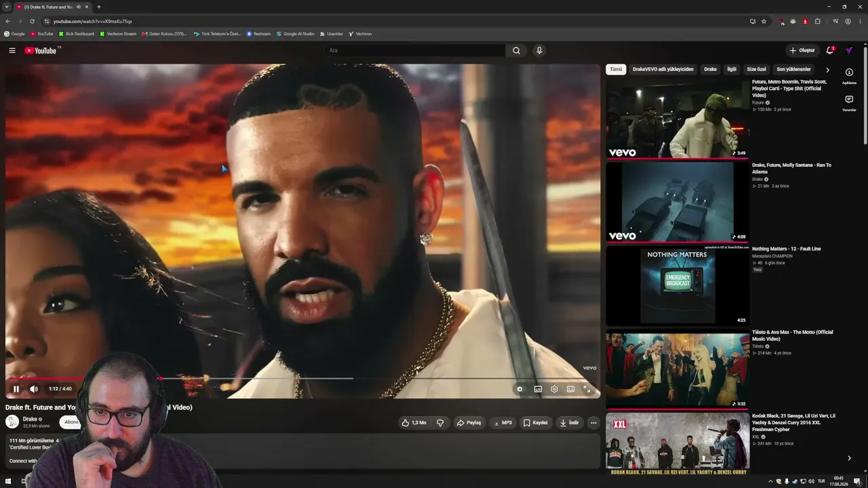
Task: Show more filter chips with the right arrow
Action: [827, 70]
